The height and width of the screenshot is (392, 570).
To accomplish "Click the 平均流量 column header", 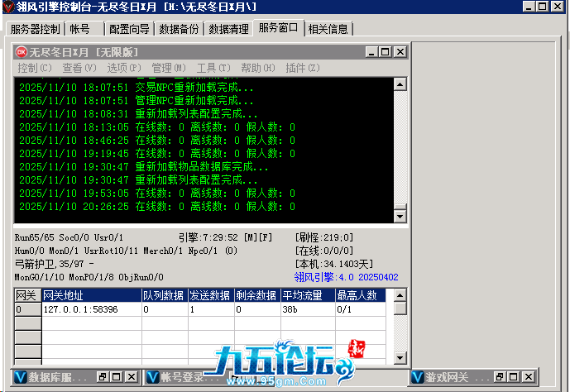I will point(309,296).
